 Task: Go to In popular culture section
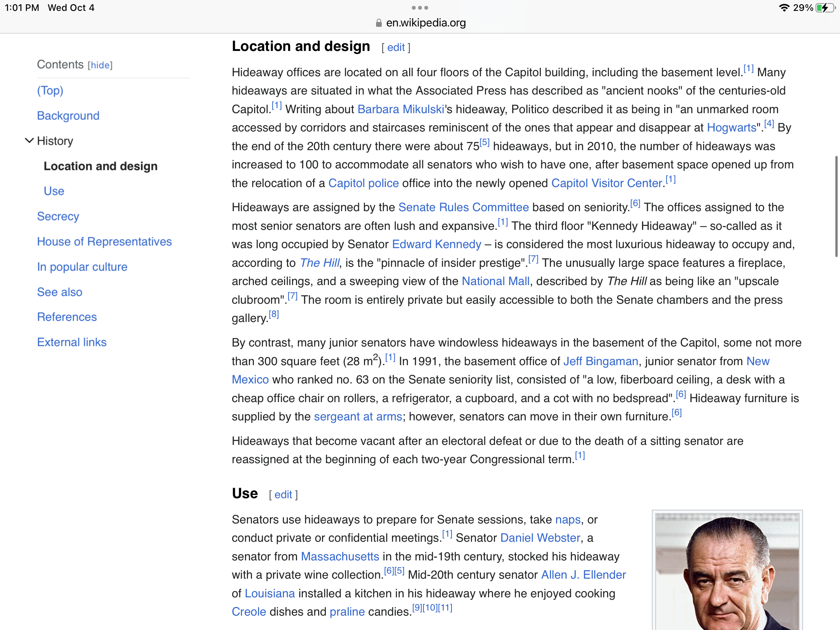82,267
